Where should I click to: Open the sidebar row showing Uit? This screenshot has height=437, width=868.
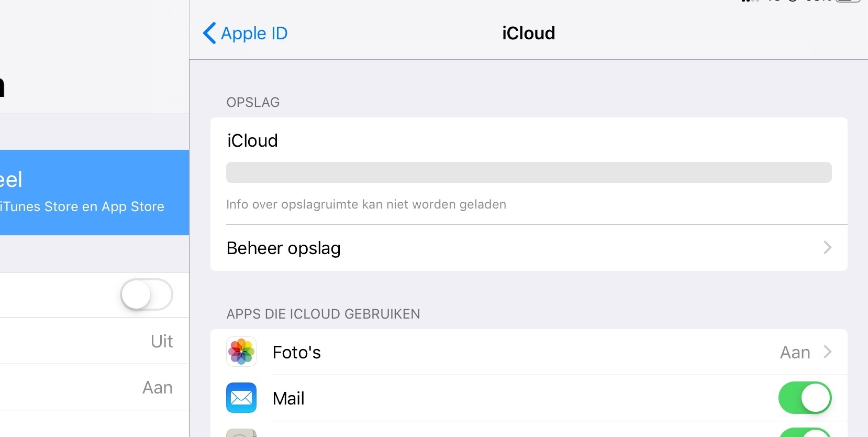[94, 341]
